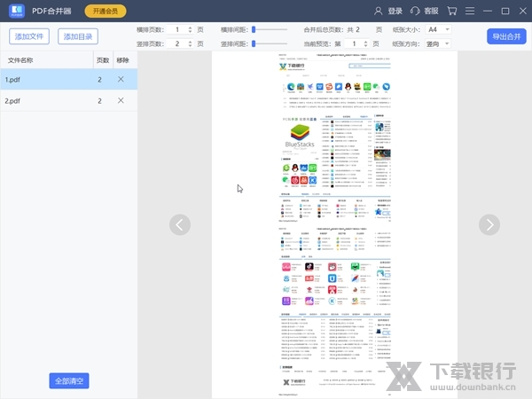Open the hamburger main menu icon
Screen dimensions: 532x399
pos(470,11)
